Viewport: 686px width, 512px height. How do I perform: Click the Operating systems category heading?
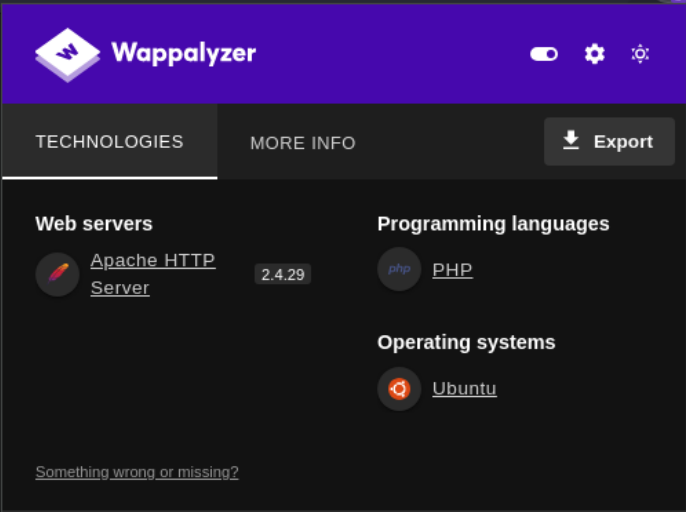(466, 342)
